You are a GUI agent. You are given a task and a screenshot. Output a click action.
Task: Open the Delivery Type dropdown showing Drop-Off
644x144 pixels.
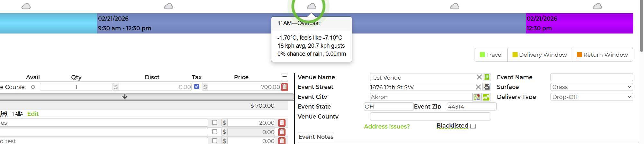point(591,97)
